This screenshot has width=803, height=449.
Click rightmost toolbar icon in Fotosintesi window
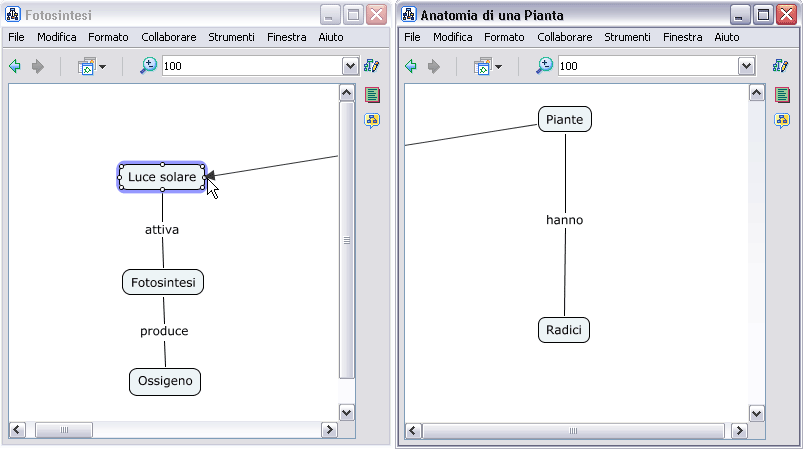coord(372,66)
